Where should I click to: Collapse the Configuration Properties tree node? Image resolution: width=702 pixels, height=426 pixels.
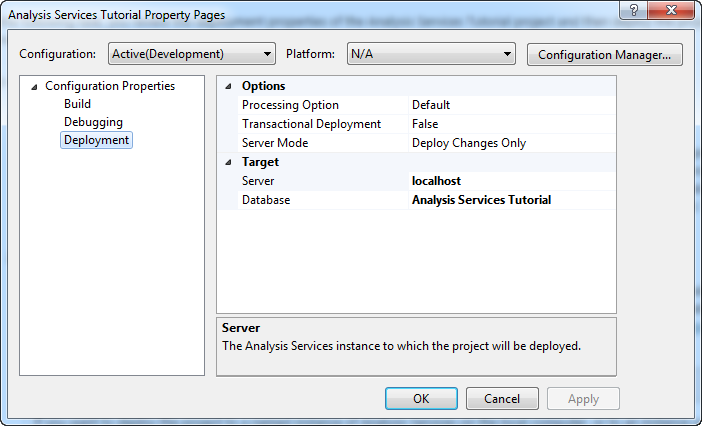pos(34,87)
